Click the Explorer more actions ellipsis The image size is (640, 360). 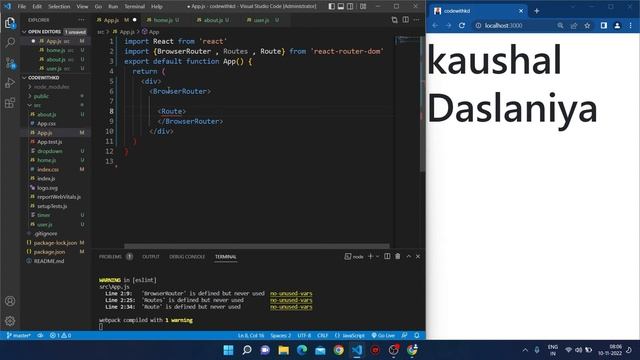point(82,20)
